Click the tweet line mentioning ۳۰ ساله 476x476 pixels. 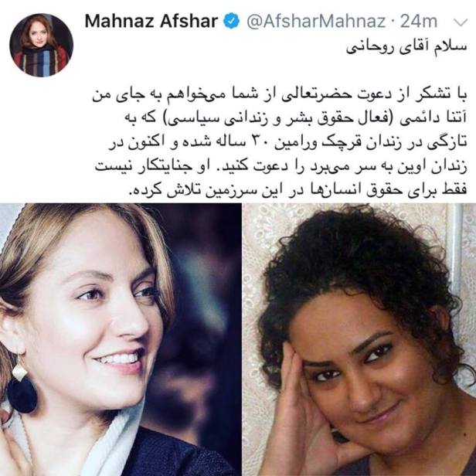287,143
